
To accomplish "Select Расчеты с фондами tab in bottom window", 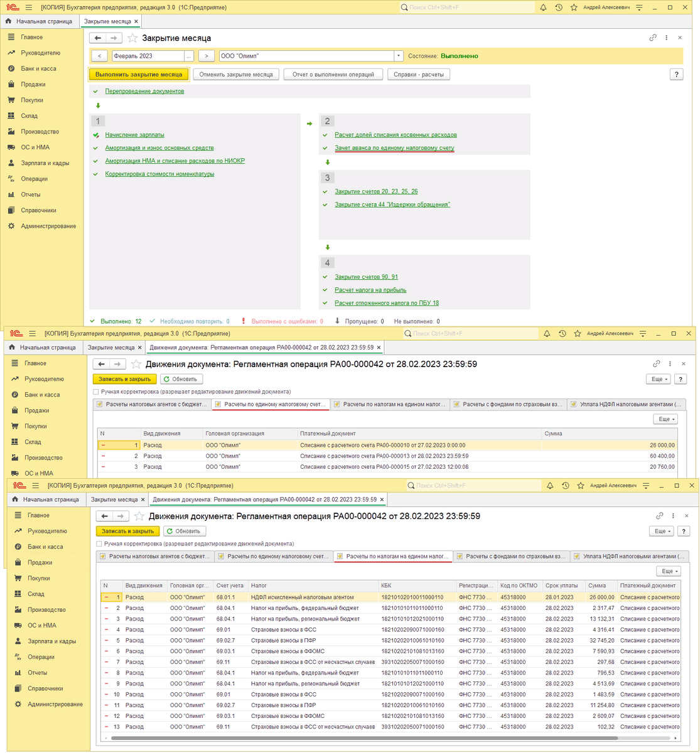I will (511, 556).
